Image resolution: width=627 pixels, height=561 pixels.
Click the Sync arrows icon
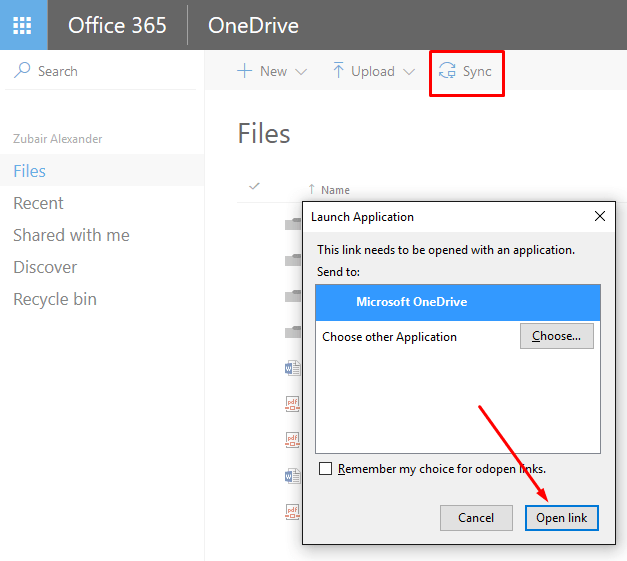click(x=447, y=71)
